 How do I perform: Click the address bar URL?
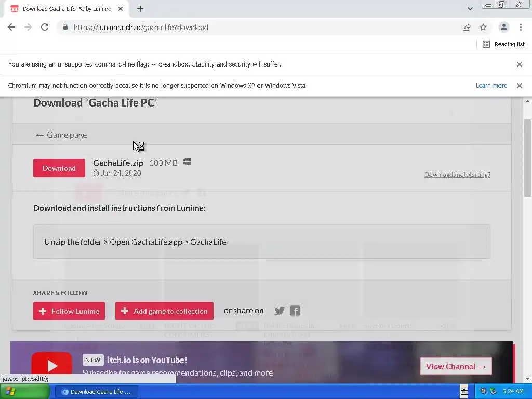click(141, 28)
